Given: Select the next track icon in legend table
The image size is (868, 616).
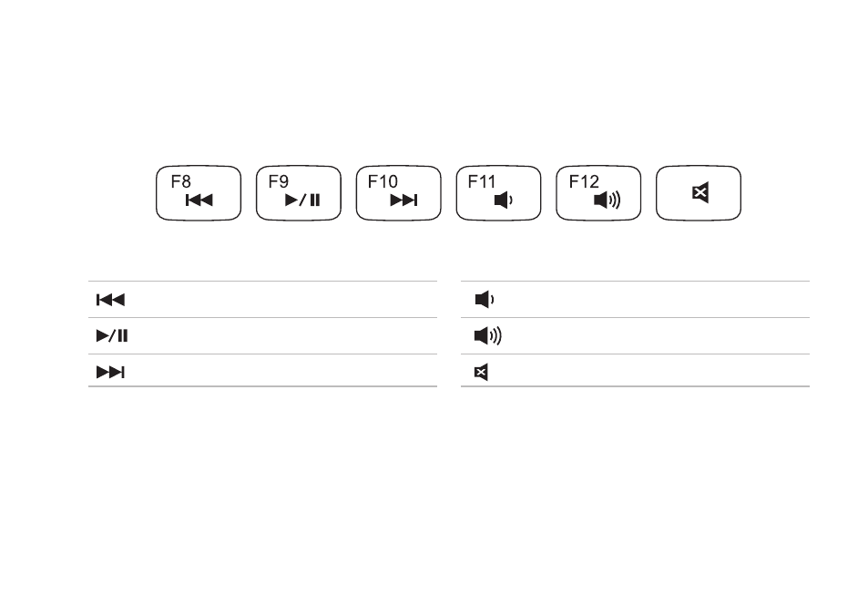Looking at the screenshot, I should [x=111, y=372].
